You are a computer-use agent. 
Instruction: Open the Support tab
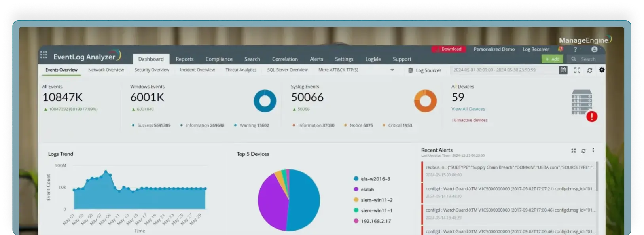(x=402, y=59)
